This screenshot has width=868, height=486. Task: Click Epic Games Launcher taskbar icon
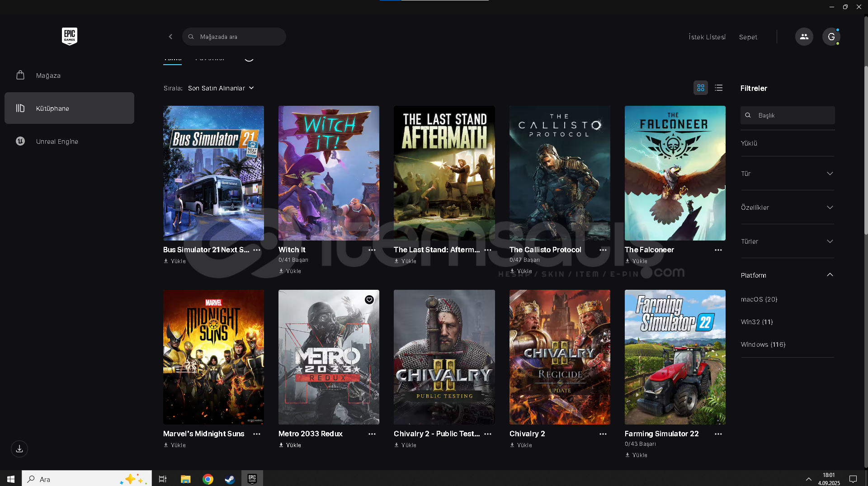[252, 479]
